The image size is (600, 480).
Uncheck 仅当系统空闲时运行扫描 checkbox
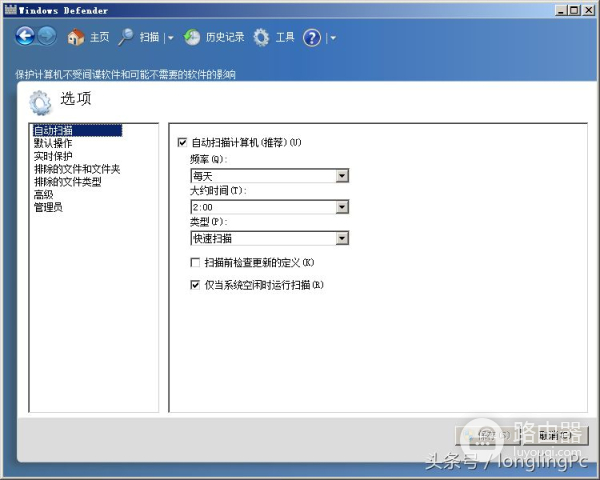195,285
